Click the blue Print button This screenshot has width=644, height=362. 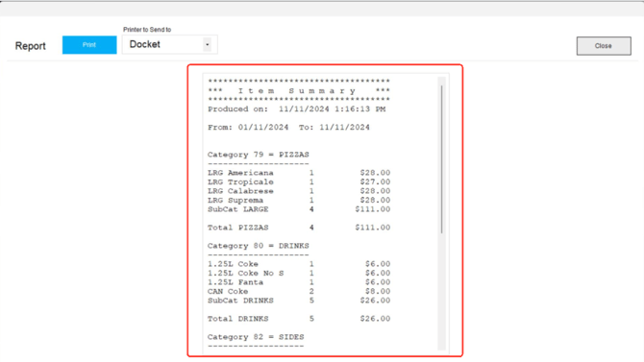point(89,45)
